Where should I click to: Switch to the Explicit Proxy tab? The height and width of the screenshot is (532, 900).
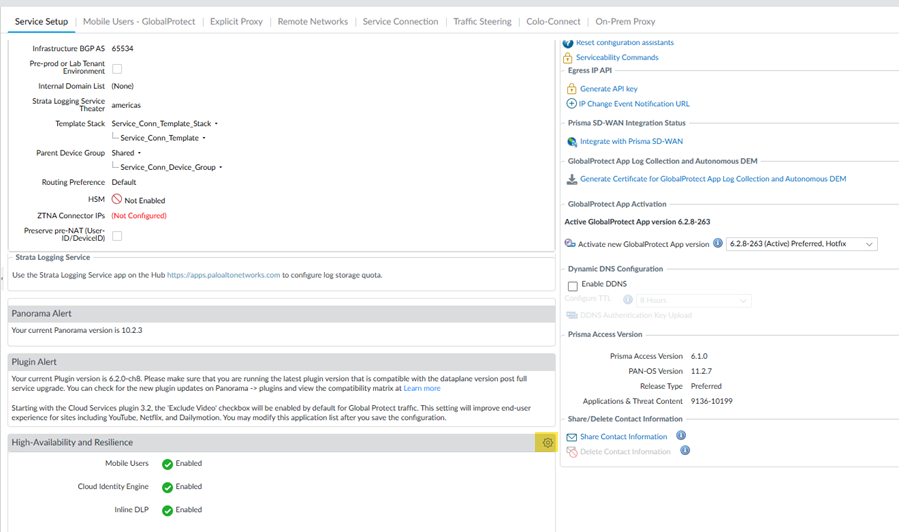click(236, 21)
